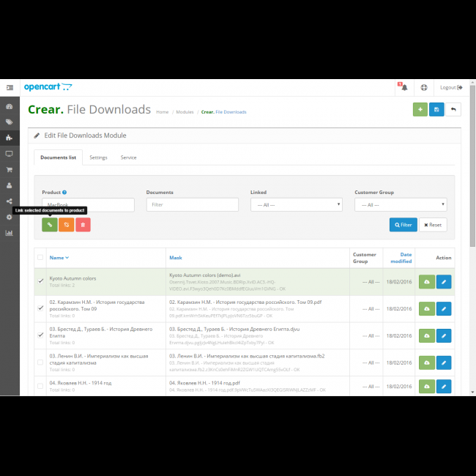Viewport: 476px width, 476px height.
Task: Click edit pencil for Kyoto Autumn colors
Action: [x=444, y=283]
